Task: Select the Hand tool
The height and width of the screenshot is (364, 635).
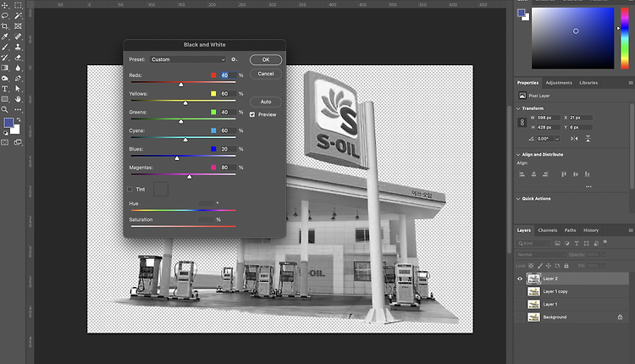Action: [x=18, y=99]
